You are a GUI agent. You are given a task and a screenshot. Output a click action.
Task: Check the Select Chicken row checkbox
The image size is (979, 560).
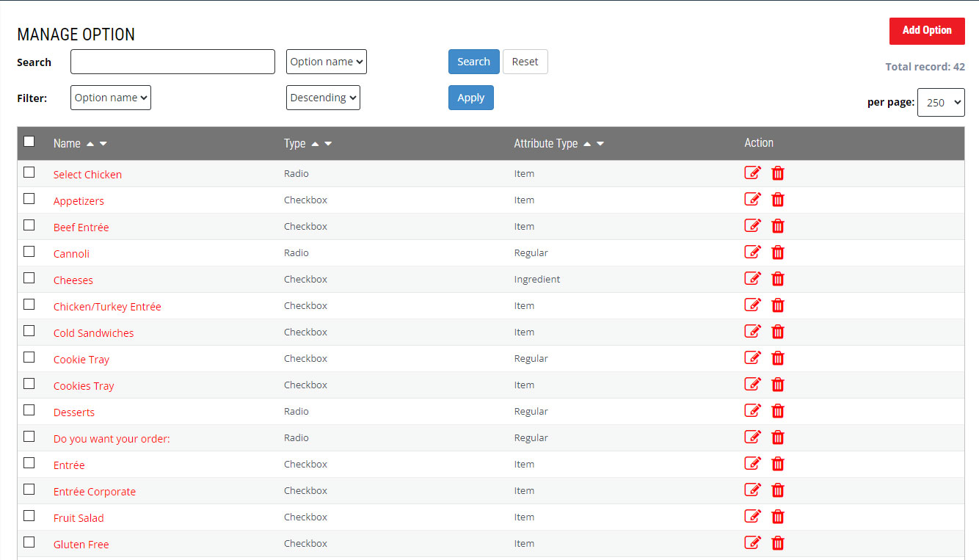tap(29, 172)
